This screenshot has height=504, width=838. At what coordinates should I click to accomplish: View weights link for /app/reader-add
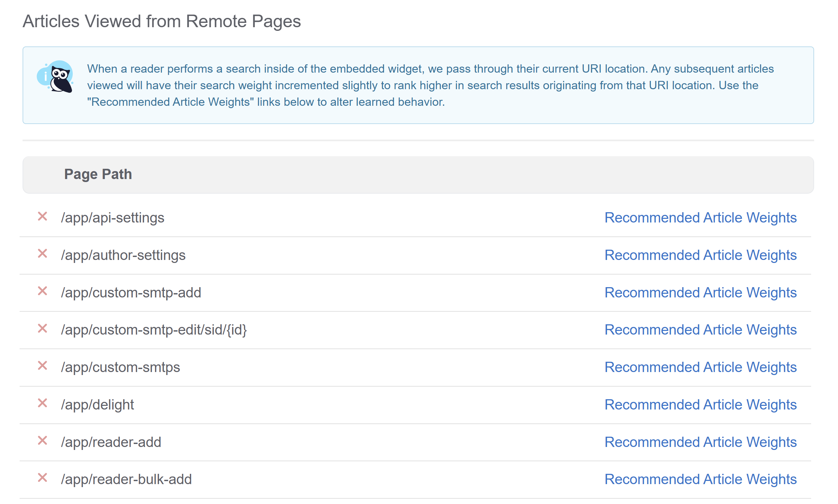point(700,442)
